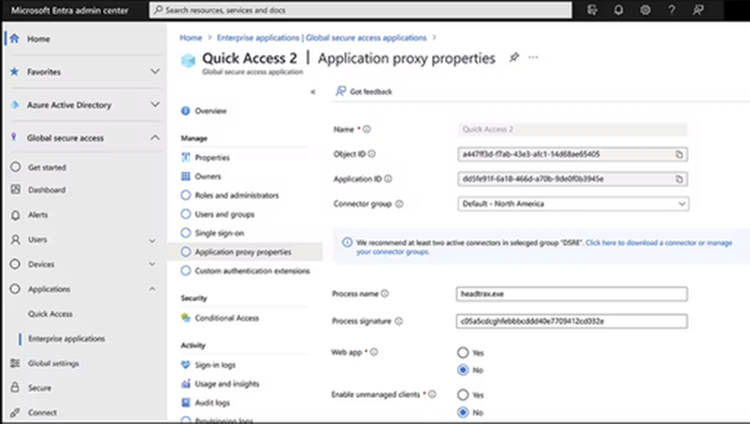Click the Global settings icon in sidebar
Screen dimensions: 750x424
point(15,363)
